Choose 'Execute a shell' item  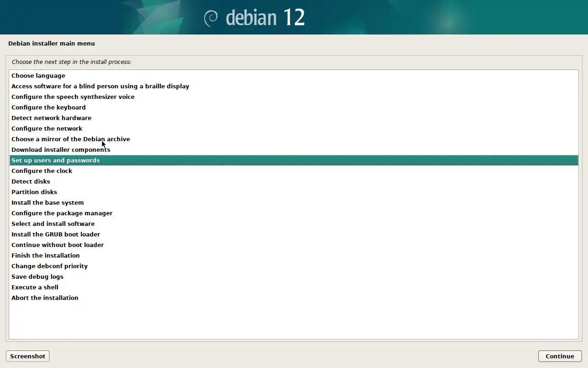coord(294,287)
